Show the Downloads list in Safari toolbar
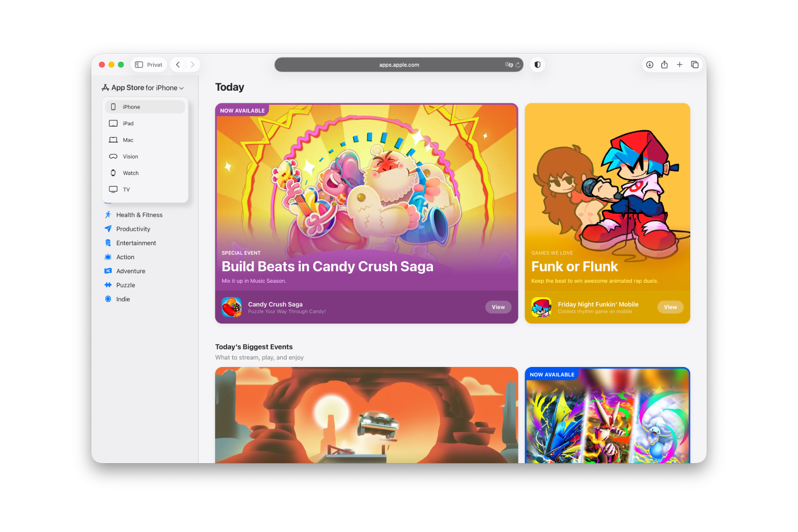This screenshot has width=798, height=532. coord(649,64)
